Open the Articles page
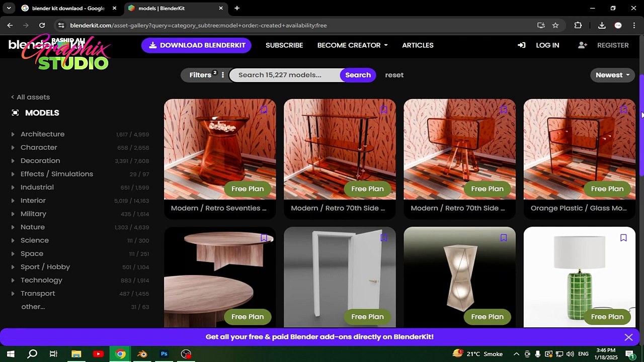644x362 pixels. coord(418,45)
